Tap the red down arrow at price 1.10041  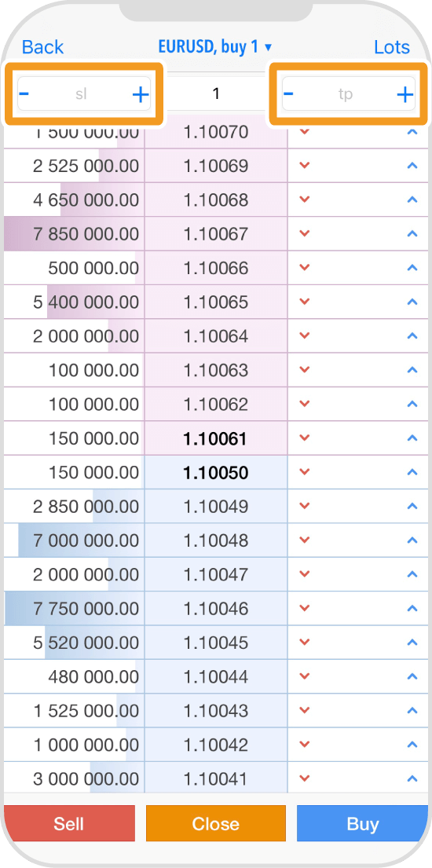pos(304,779)
